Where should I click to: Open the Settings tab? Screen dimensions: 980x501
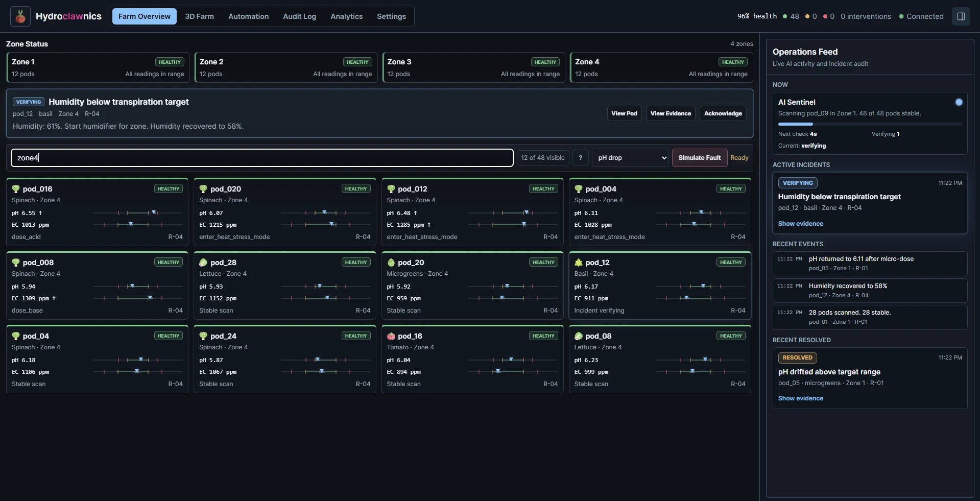pyautogui.click(x=391, y=16)
